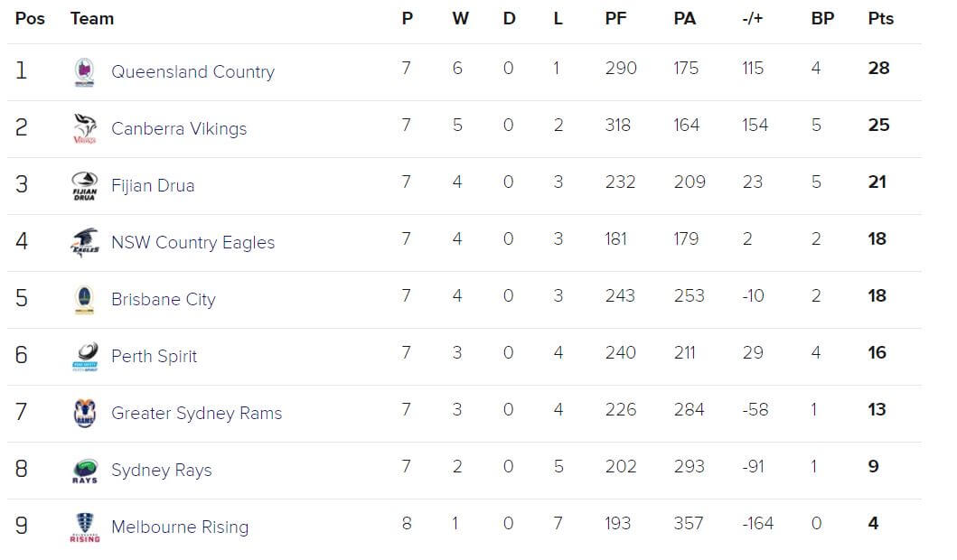Select the Pos column header

tap(30, 18)
